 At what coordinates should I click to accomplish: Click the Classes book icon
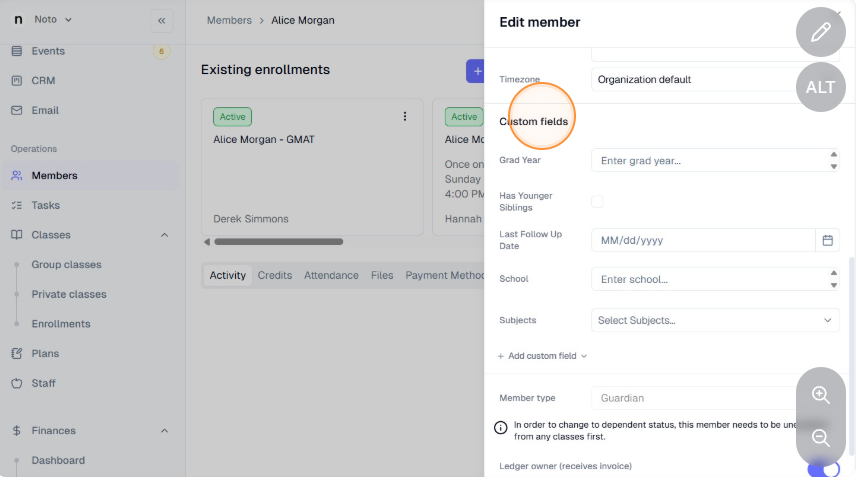pyautogui.click(x=17, y=235)
